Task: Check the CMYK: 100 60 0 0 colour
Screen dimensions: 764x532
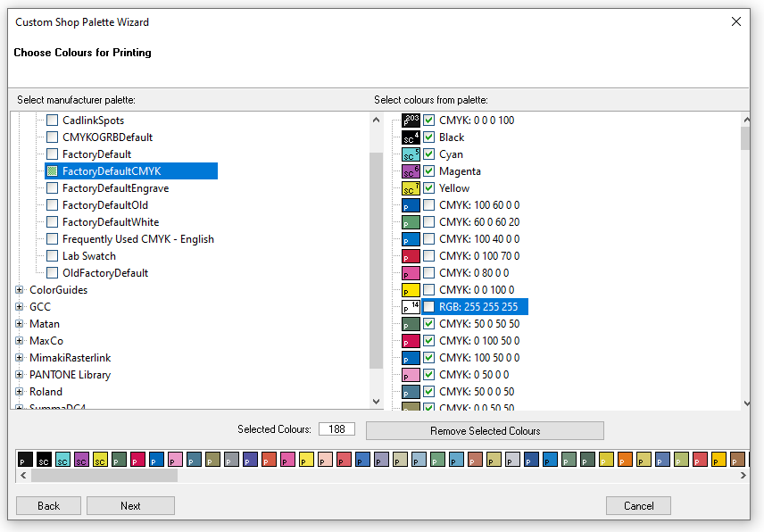Action: coord(428,204)
